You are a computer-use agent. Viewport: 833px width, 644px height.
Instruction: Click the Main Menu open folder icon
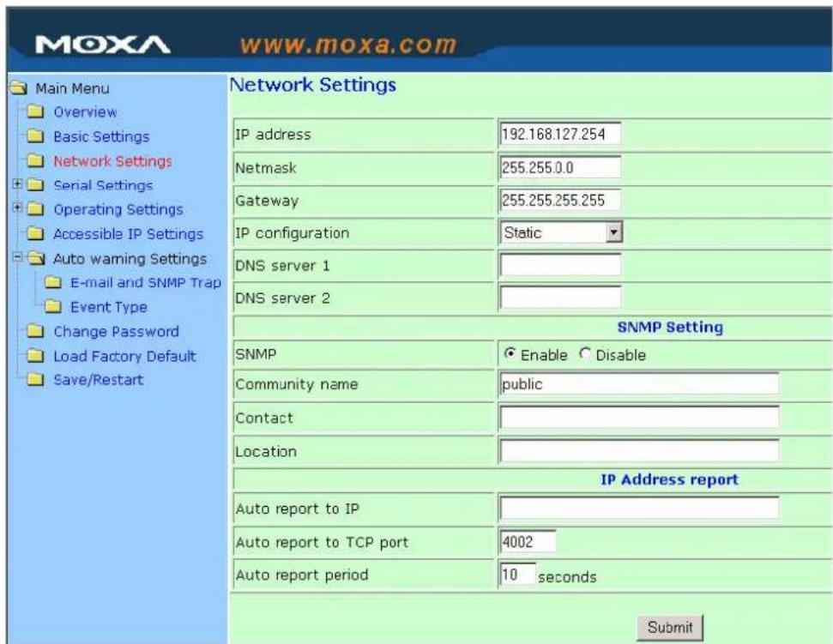click(19, 88)
